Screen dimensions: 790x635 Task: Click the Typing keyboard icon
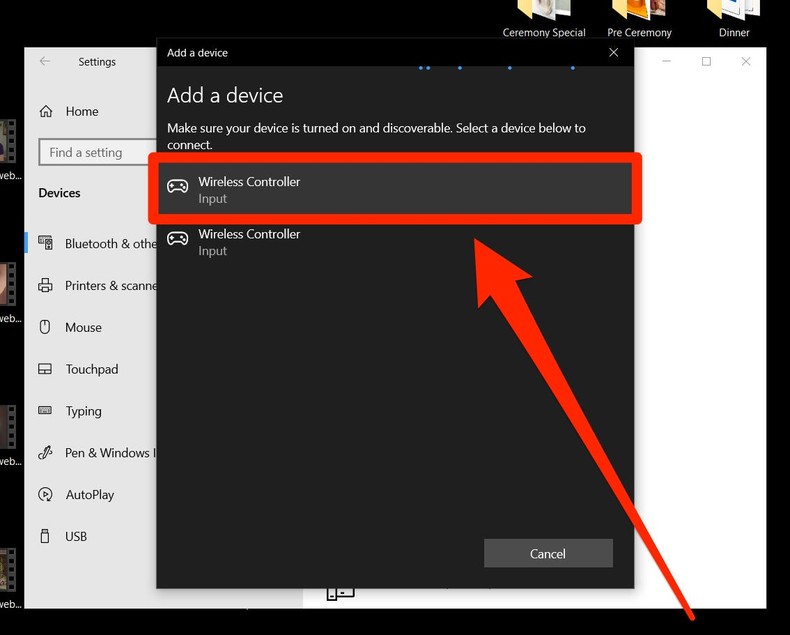click(x=45, y=410)
